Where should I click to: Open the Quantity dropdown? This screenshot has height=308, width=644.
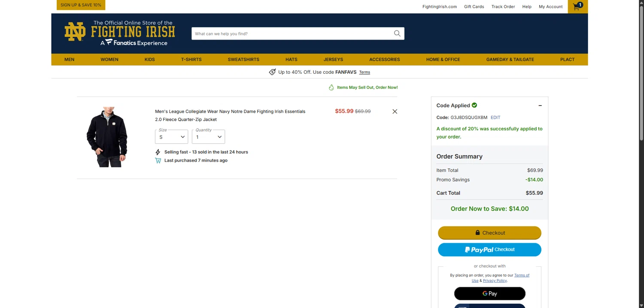click(209, 136)
